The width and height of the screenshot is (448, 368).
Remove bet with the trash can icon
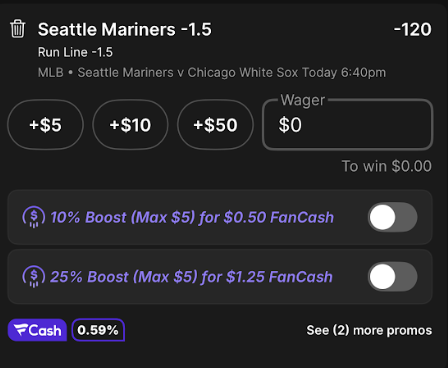(17, 29)
